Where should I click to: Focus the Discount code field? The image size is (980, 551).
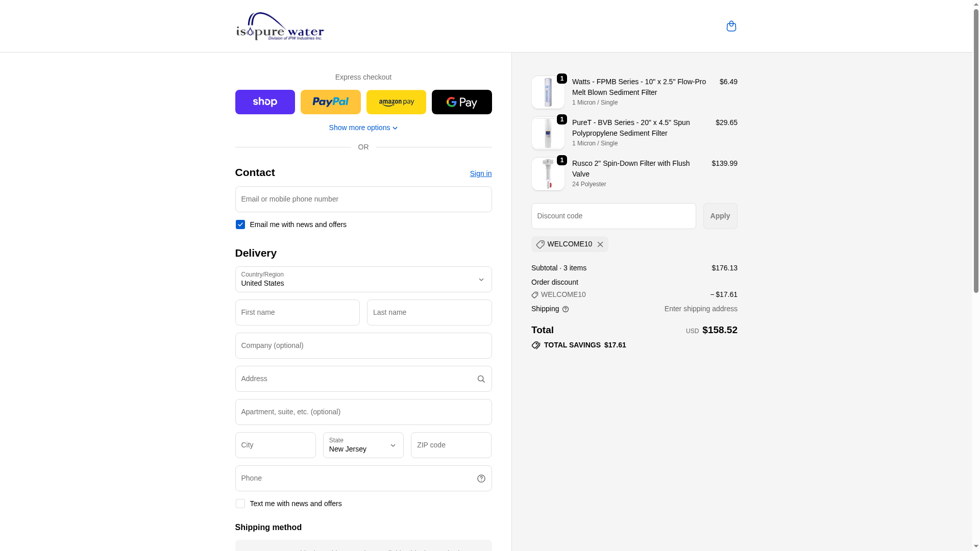coord(614,216)
